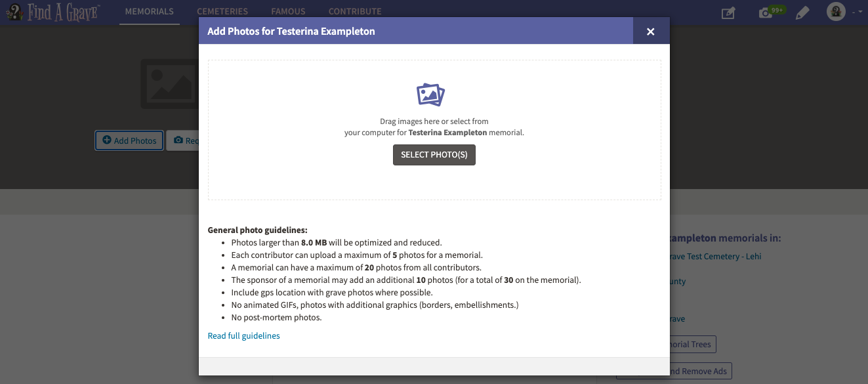Open the FAMOUS menu item
This screenshot has width=868, height=384.
coord(289,12)
